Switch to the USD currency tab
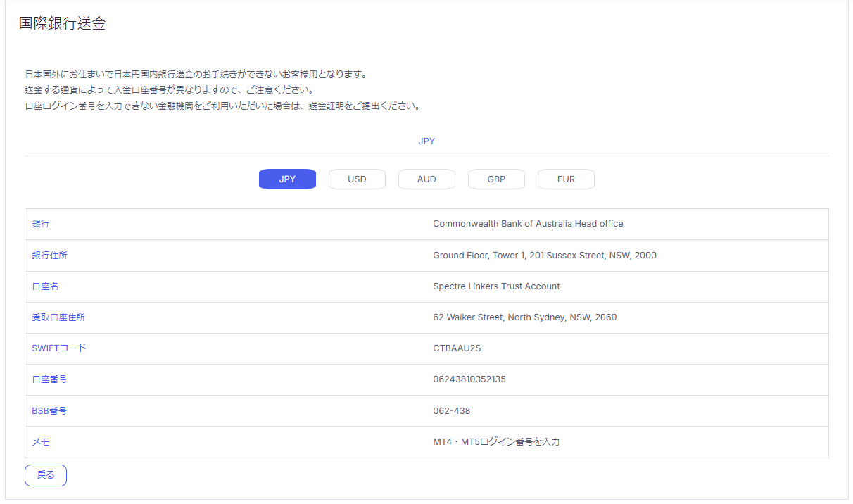853x504 pixels. pos(357,179)
